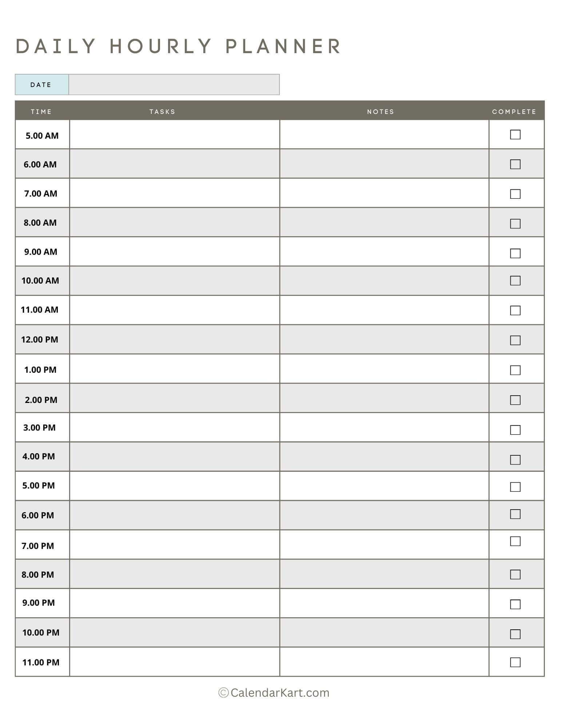Click the blue DATE label
Viewport: 562px width, 728px height.
pos(42,84)
